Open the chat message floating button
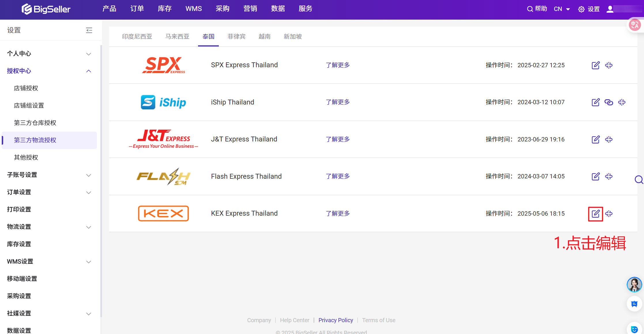 coord(634,304)
